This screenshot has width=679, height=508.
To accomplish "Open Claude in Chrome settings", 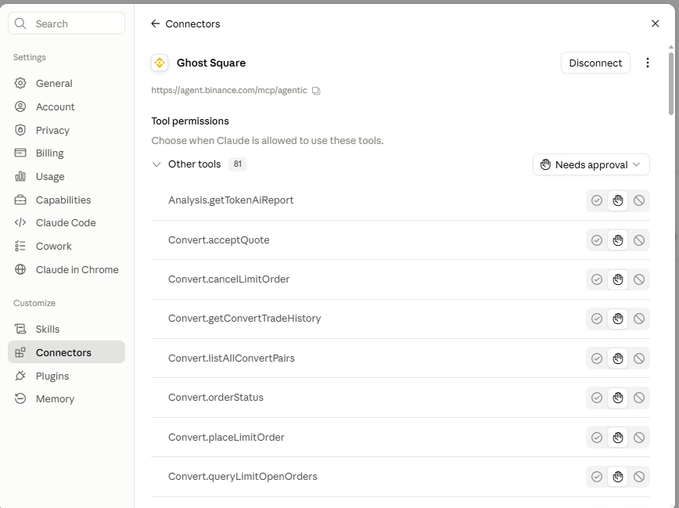I will pyautogui.click(x=66, y=269).
